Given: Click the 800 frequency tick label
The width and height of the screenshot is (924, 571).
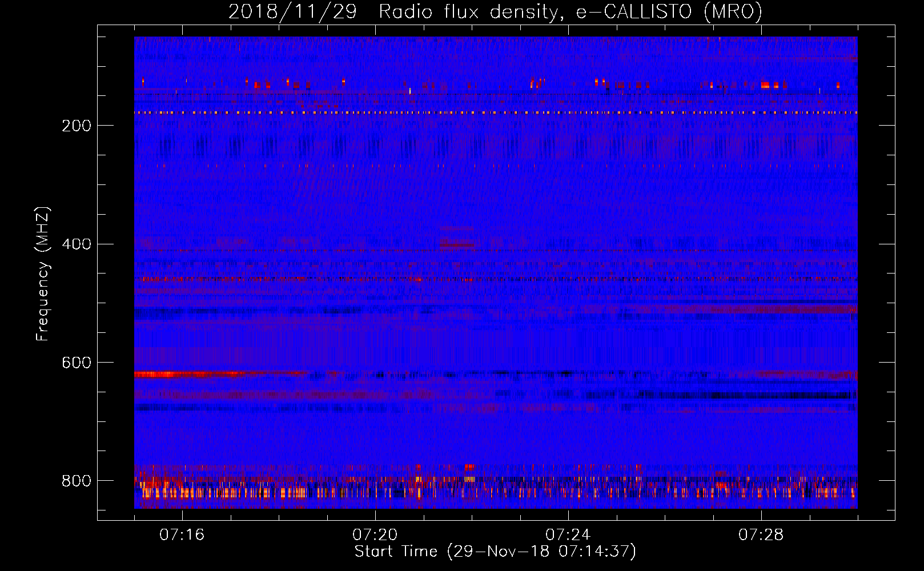Looking at the screenshot, I should click(x=77, y=481).
